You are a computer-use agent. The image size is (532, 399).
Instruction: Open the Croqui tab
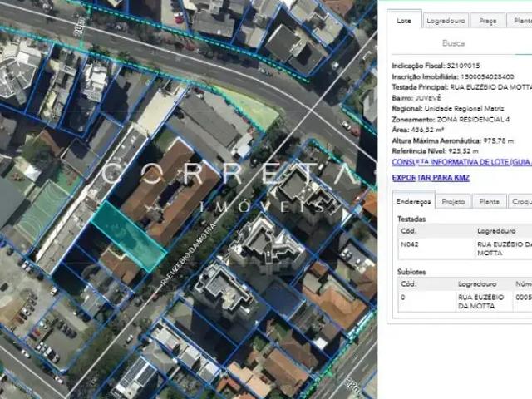[520, 201]
